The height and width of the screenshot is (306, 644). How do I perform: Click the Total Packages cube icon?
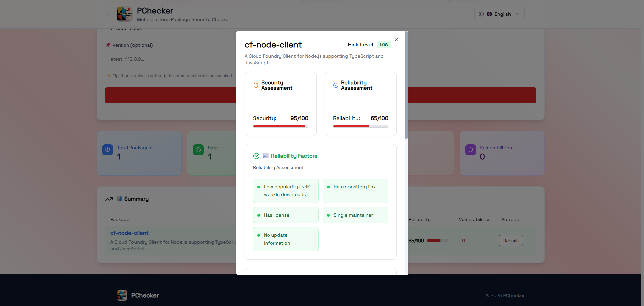108,150
